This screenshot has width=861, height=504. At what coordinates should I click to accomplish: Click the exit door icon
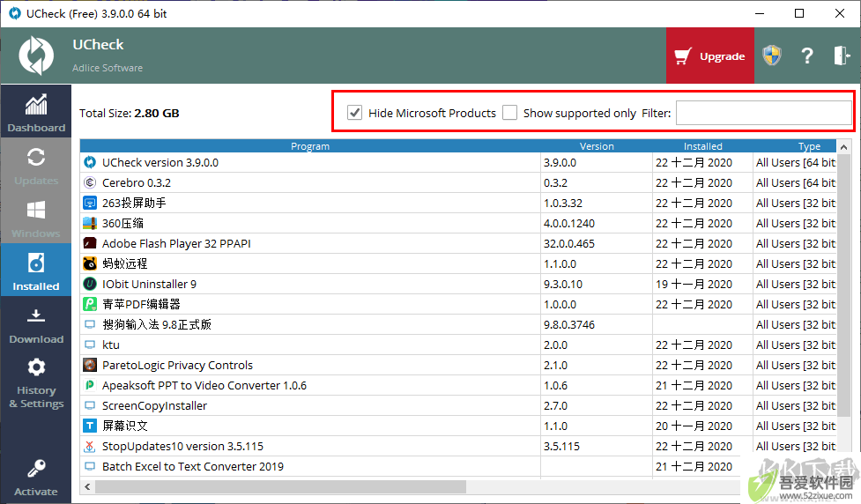842,56
